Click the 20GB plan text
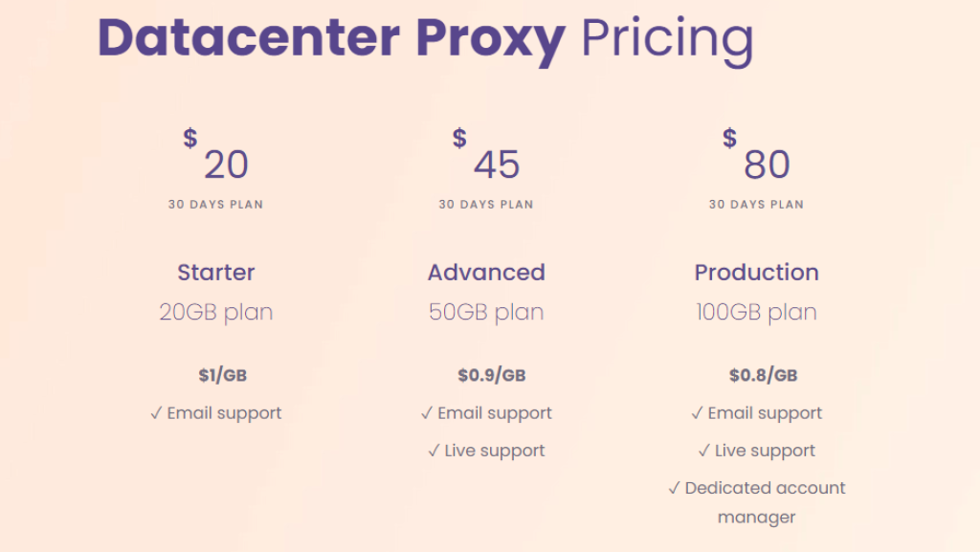 coord(216,313)
